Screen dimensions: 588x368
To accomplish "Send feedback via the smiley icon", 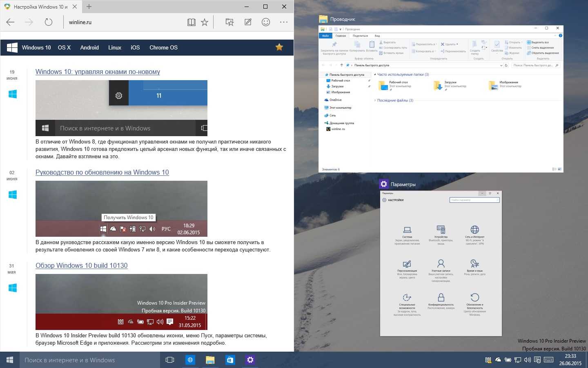I will [x=266, y=22].
